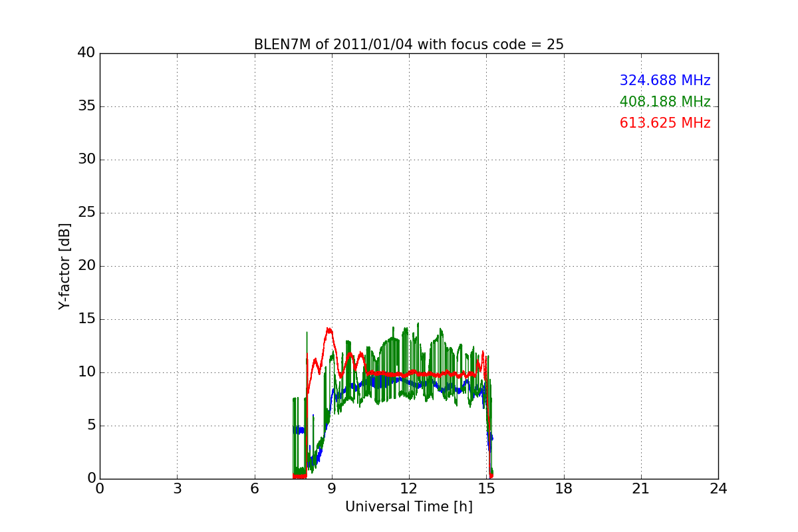Click x-axis tick label 3
The height and width of the screenshot is (532, 798).
(177, 489)
